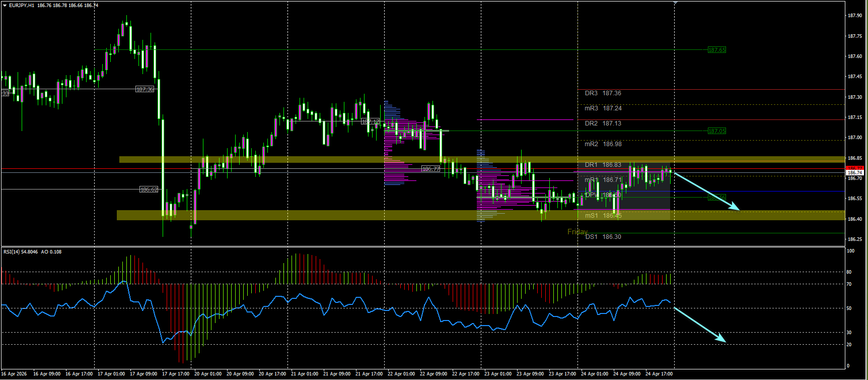This screenshot has width=868, height=380.
Task: Click the 70 level on RSI scale
Action: click(849, 284)
